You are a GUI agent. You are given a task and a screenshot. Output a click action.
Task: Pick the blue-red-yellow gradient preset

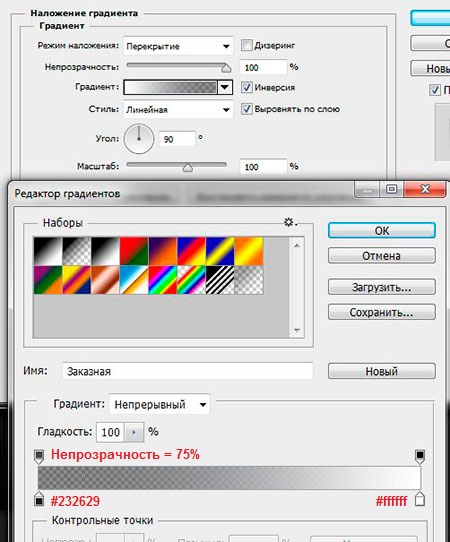(x=191, y=251)
